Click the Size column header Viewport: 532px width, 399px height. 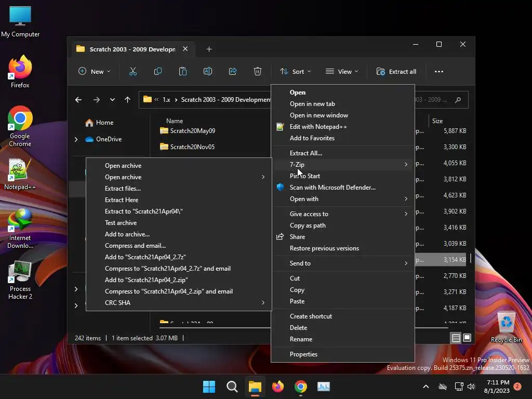(437, 121)
